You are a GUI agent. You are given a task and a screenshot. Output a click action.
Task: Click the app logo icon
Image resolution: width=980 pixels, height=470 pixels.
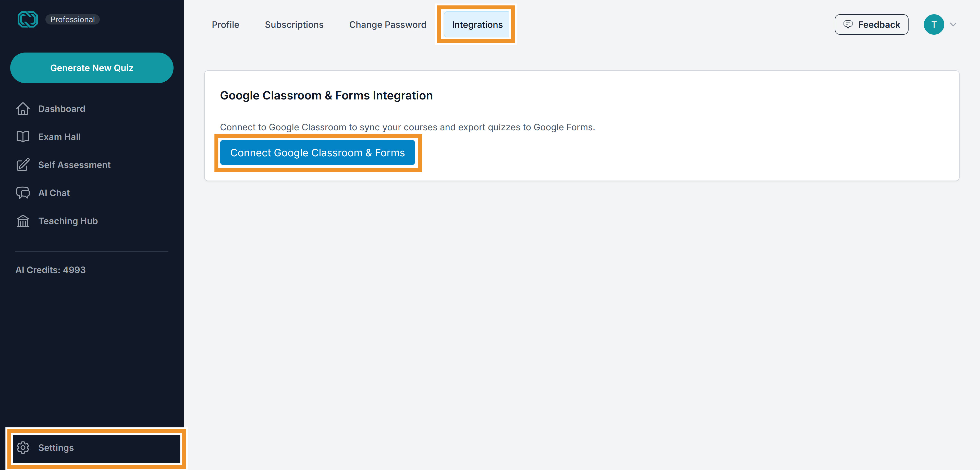(27, 19)
